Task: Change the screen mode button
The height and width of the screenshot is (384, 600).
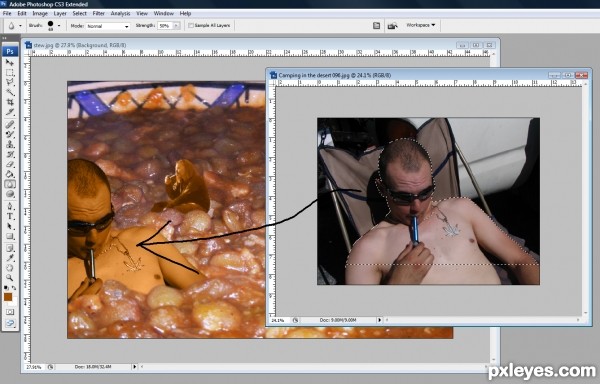Action: point(10,323)
